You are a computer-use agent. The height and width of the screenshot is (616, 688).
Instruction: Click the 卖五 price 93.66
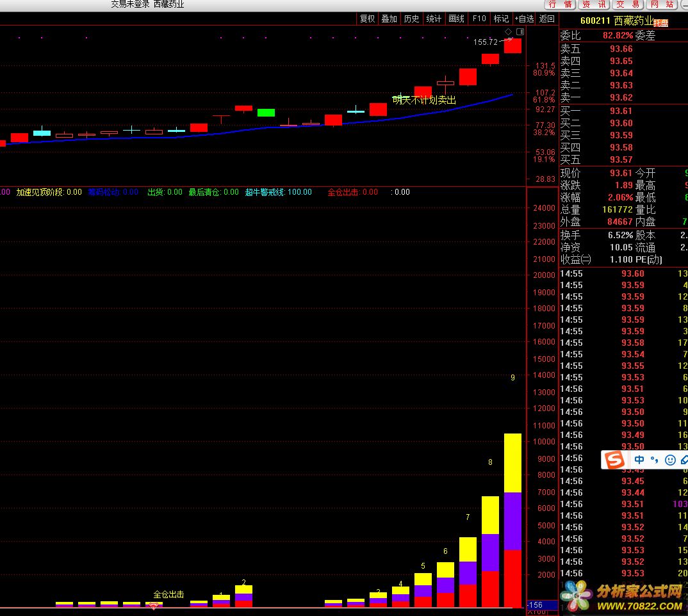(621, 49)
